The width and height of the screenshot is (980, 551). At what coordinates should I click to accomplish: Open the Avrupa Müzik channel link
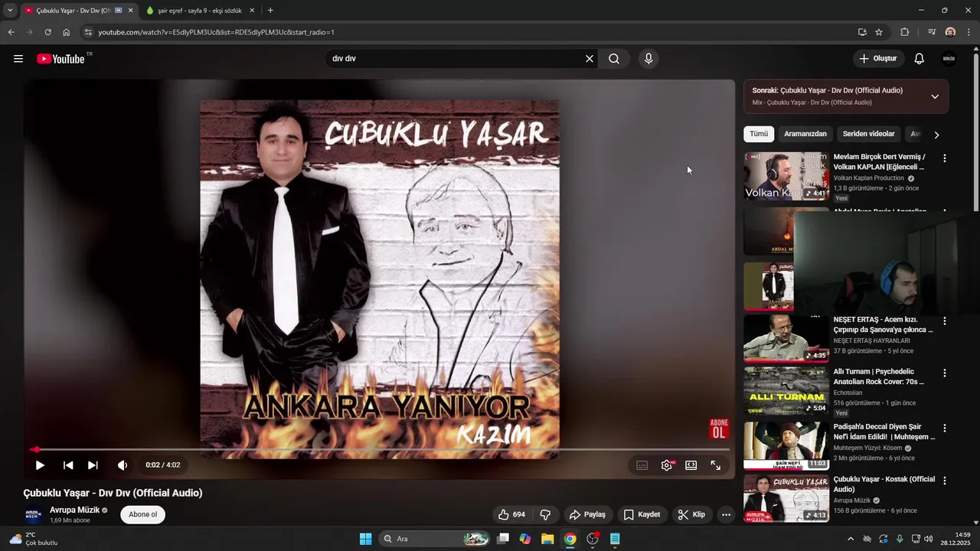pos(75,510)
